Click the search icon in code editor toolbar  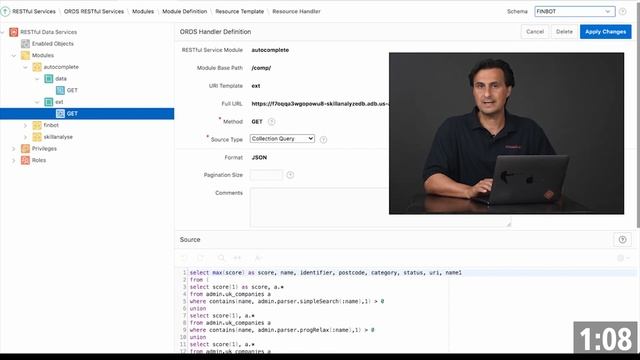click(221, 258)
